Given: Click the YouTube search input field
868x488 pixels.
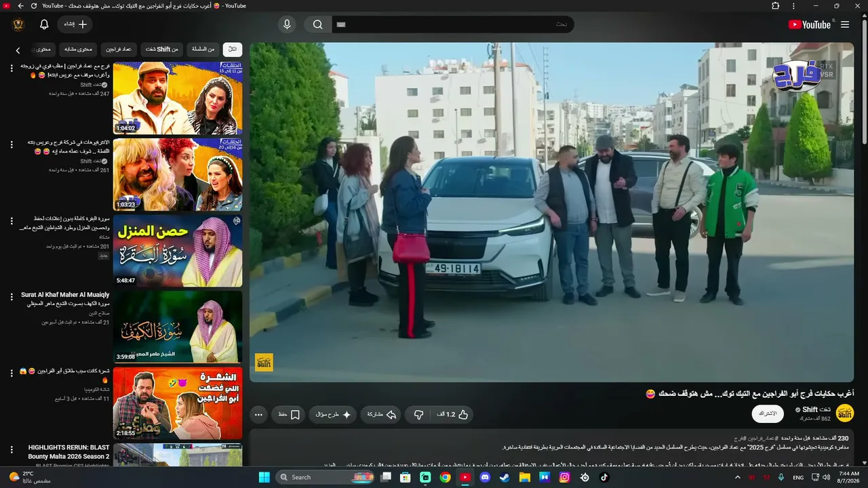Looking at the screenshot, I should [x=453, y=24].
